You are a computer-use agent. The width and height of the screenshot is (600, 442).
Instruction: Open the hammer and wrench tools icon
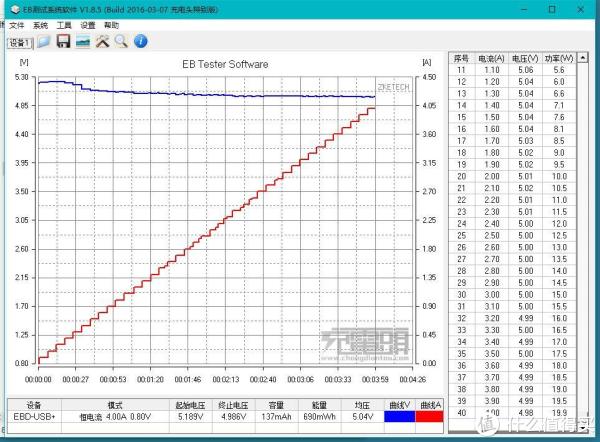click(102, 41)
